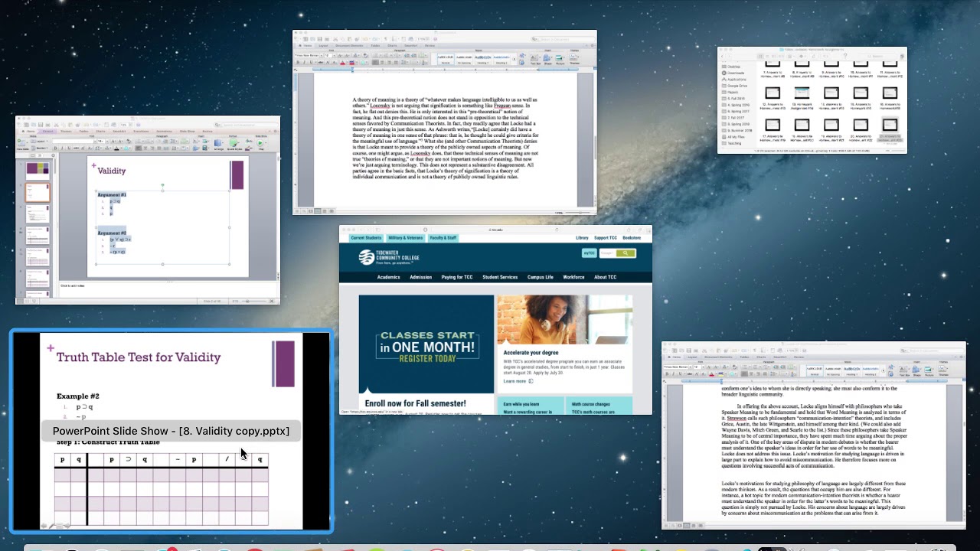980x551 pixels.
Task: Click the TCC search magnifier button
Action: (x=626, y=253)
